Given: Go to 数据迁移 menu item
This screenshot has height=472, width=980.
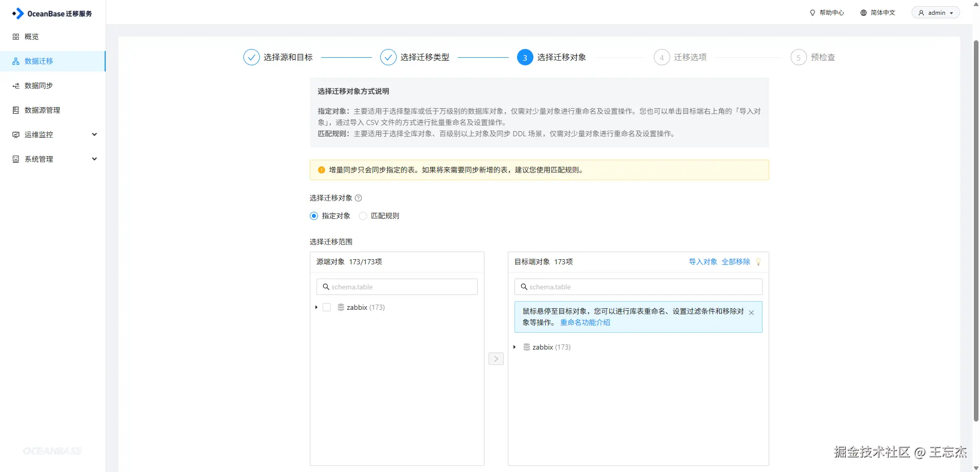Looking at the screenshot, I should click(53, 61).
